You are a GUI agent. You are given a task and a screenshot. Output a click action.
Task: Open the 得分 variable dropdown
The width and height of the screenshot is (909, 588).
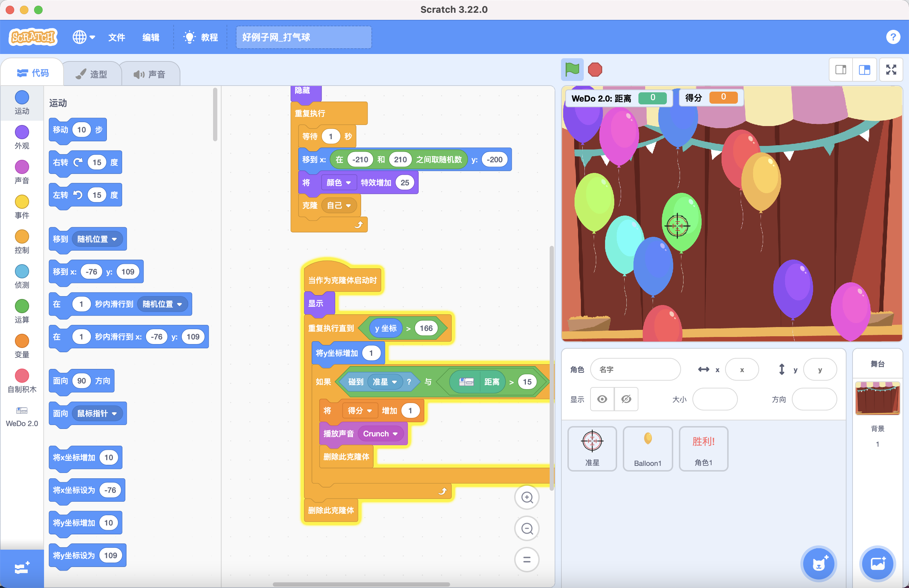pyautogui.click(x=360, y=410)
